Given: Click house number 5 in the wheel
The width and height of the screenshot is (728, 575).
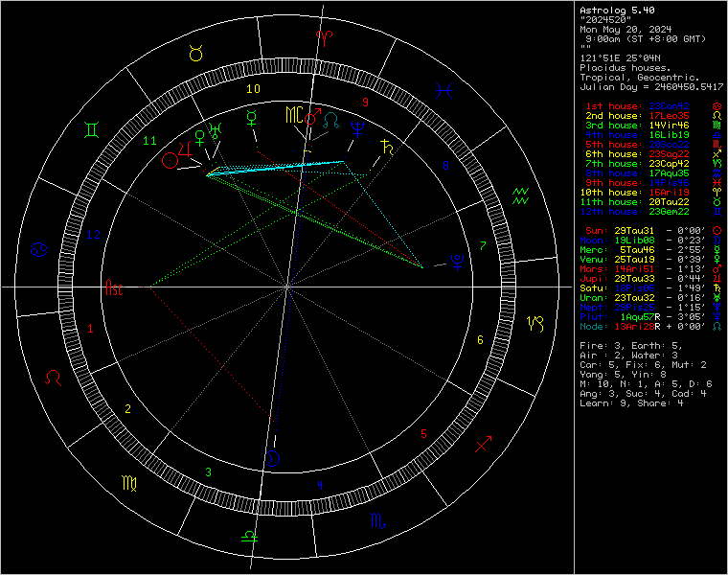Looking at the screenshot, I should click(x=423, y=434).
